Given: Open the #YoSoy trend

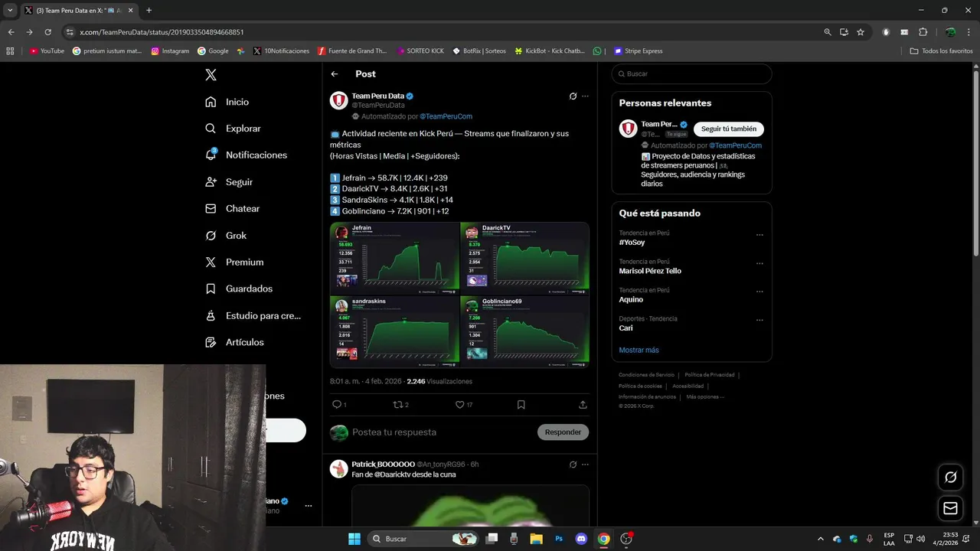Looking at the screenshot, I should (632, 243).
